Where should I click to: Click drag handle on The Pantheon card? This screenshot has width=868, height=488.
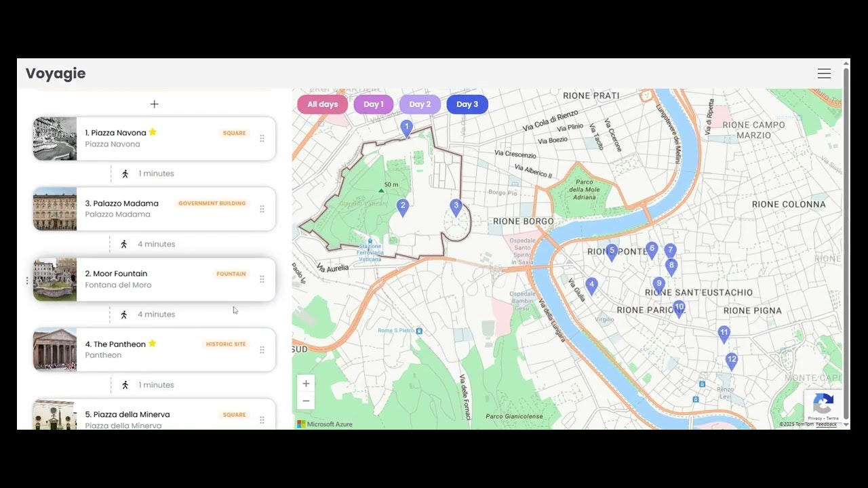click(262, 350)
